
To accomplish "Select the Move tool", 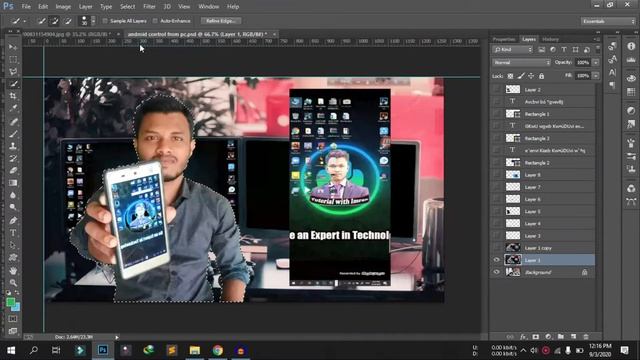I will tap(13, 47).
